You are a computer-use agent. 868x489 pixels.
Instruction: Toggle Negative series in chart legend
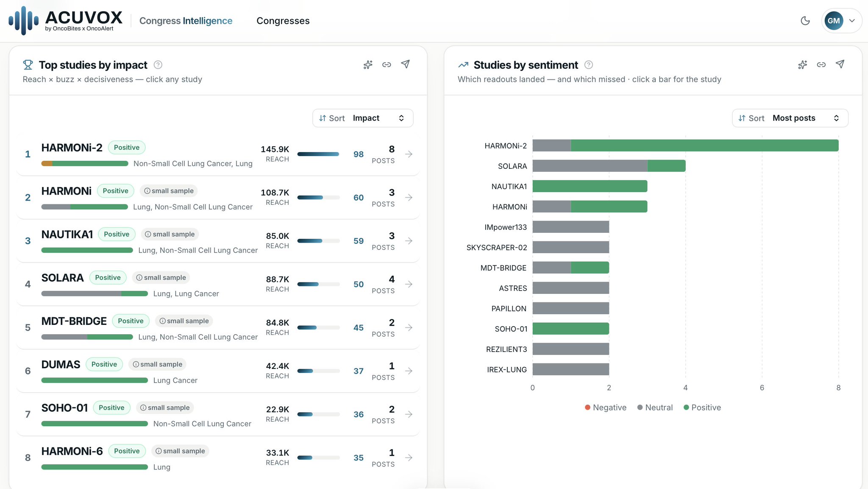click(x=606, y=408)
